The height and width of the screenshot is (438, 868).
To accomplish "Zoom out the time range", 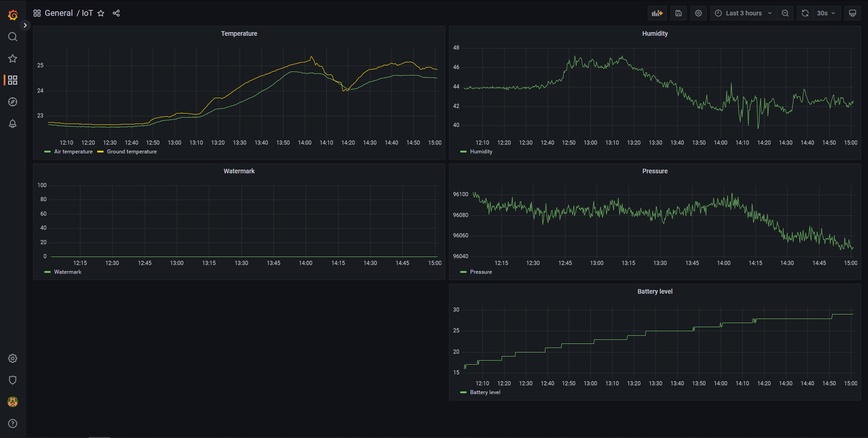I will click(x=785, y=13).
